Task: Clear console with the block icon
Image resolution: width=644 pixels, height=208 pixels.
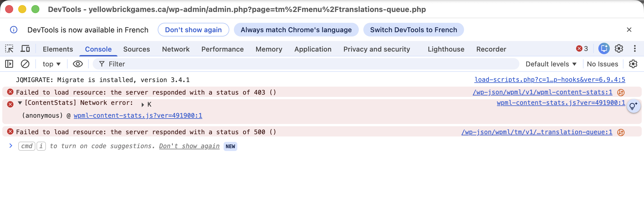Action: (25, 64)
